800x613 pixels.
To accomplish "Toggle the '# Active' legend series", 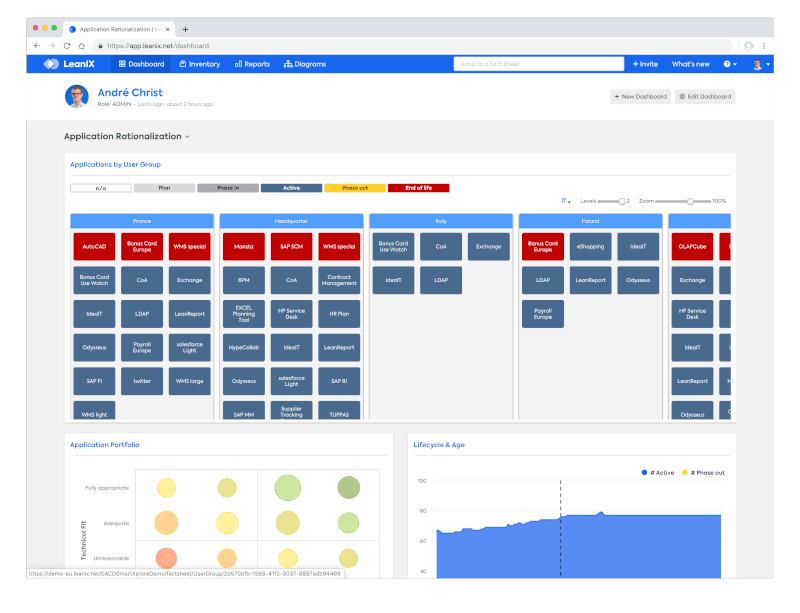I will [657, 472].
